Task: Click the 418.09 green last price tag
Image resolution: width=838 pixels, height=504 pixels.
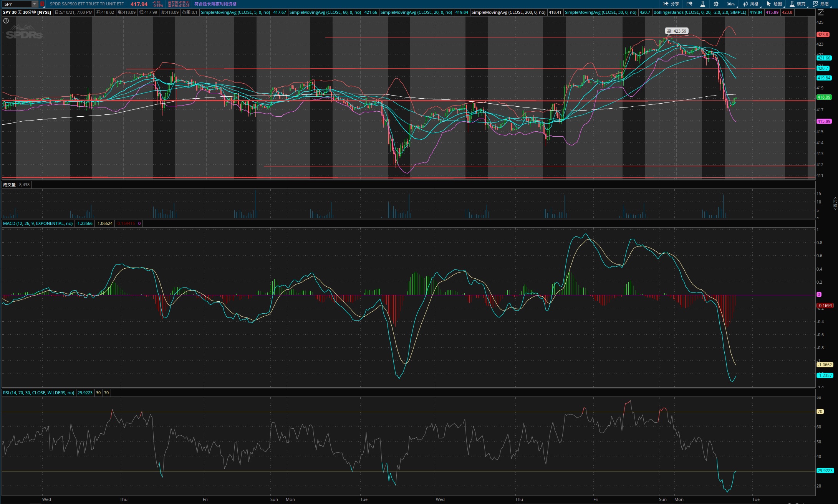Action: click(x=824, y=97)
